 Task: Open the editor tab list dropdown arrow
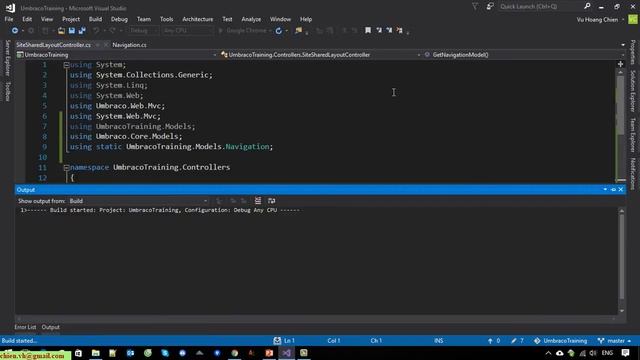pos(623,45)
